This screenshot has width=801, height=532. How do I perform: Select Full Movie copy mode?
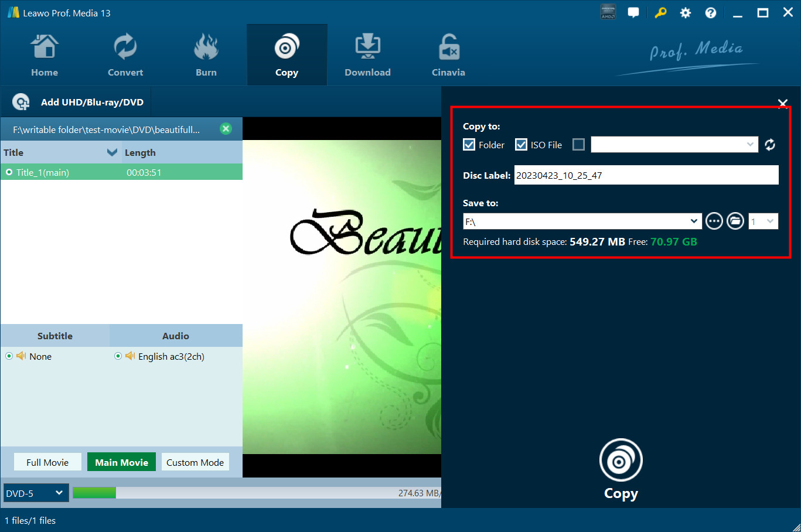click(47, 462)
